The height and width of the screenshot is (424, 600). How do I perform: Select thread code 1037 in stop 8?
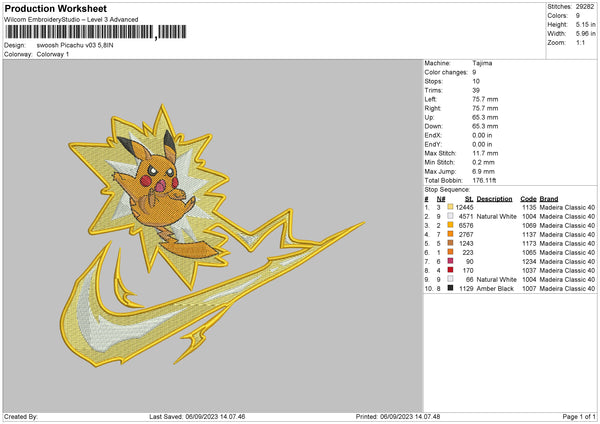(x=529, y=270)
